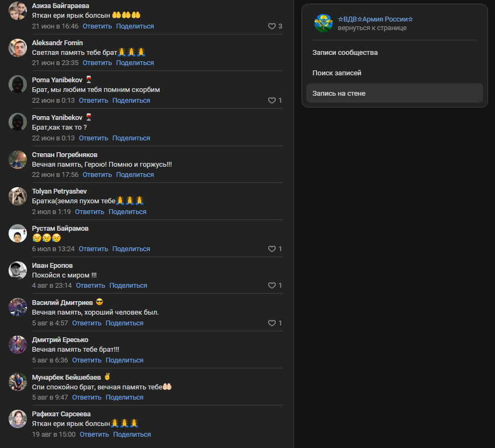
Task: Share Aleksandr Fomin's comment via Поделиться
Action: point(135,63)
